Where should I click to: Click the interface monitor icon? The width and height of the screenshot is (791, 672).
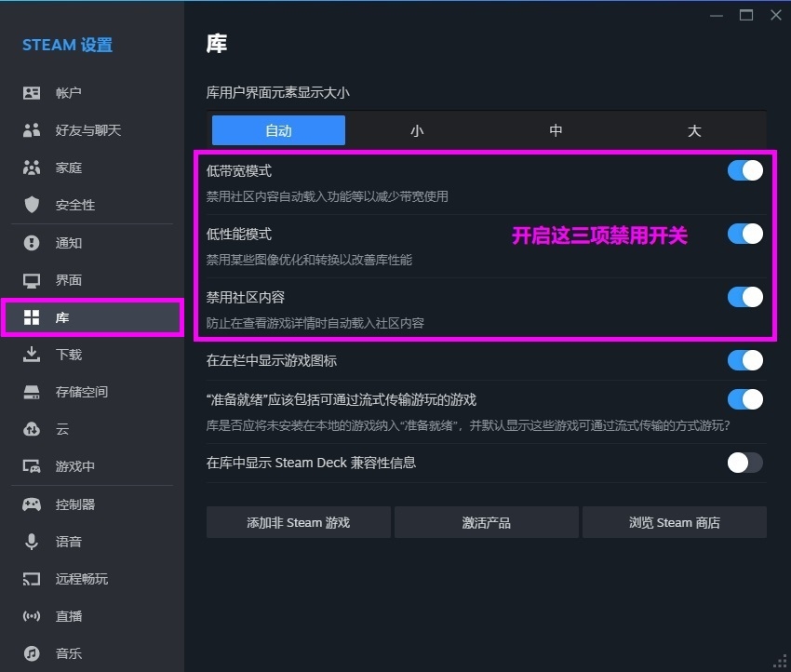point(32,280)
